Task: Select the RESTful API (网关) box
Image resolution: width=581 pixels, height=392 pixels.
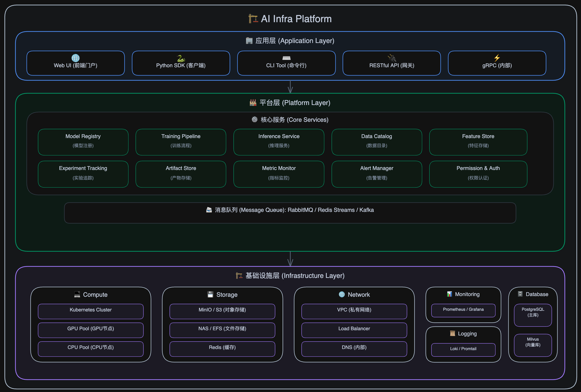Action: coord(392,63)
